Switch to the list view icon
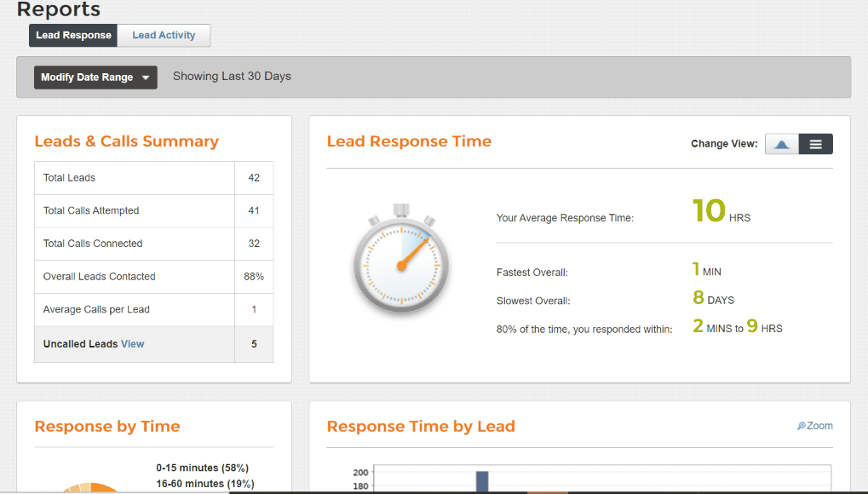Screen dimensions: 868x494 (815, 144)
